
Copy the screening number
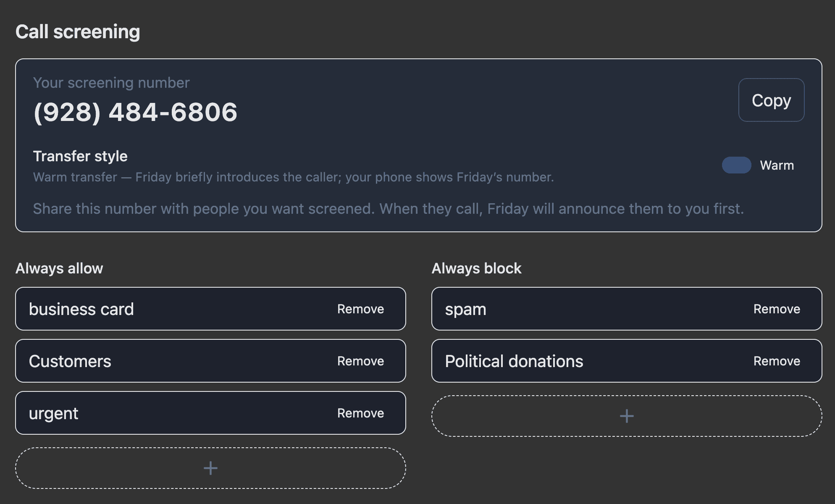pyautogui.click(x=771, y=100)
